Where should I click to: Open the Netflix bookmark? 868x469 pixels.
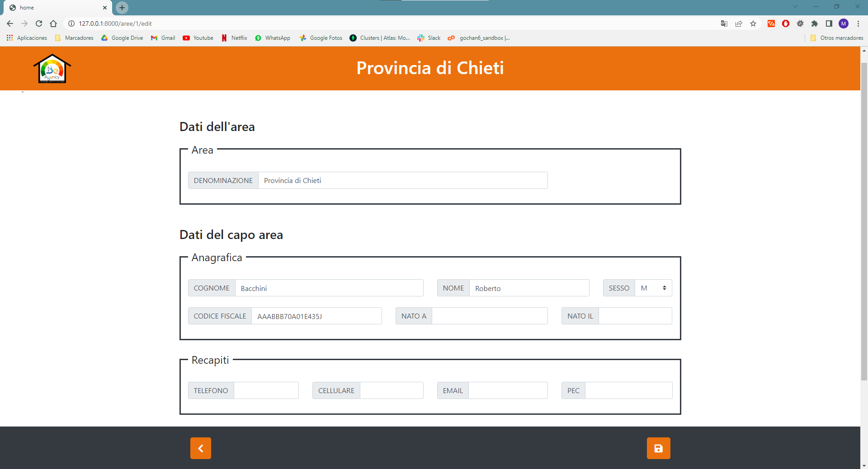[234, 38]
